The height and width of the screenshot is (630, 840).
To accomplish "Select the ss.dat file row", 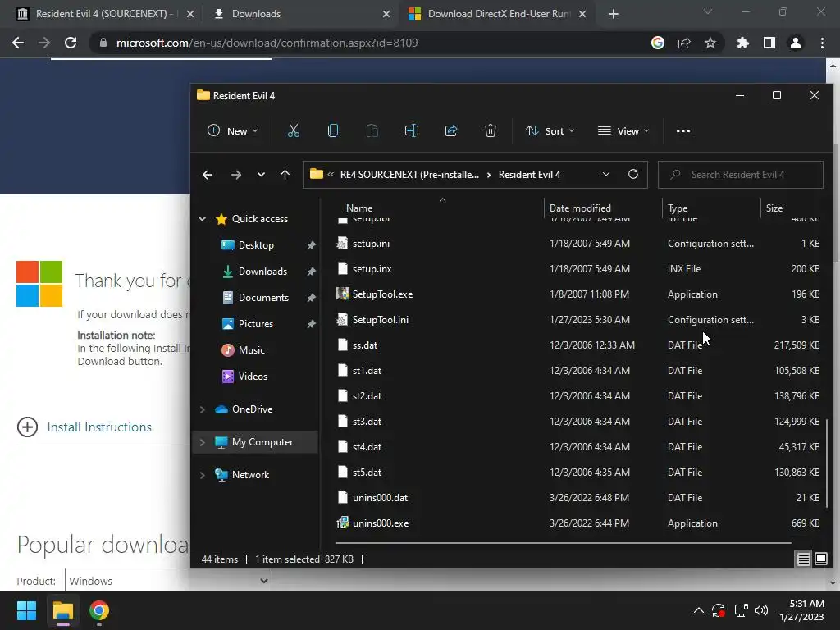I will pyautogui.click(x=578, y=345).
